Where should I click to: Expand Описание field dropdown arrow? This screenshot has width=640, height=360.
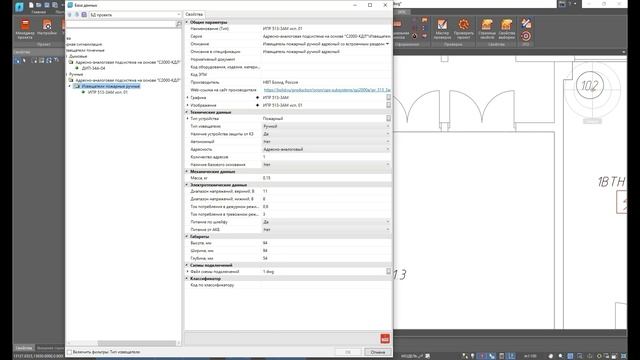[x=387, y=44]
